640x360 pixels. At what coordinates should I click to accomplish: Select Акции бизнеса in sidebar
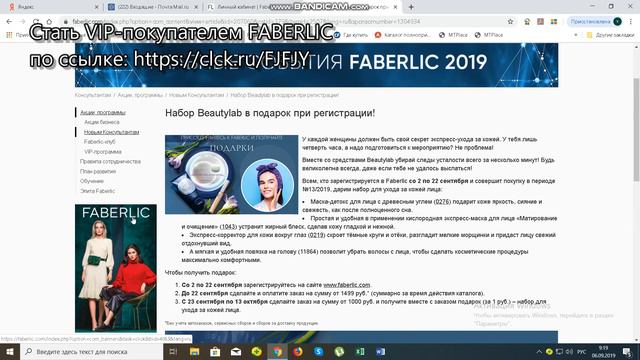tap(102, 122)
